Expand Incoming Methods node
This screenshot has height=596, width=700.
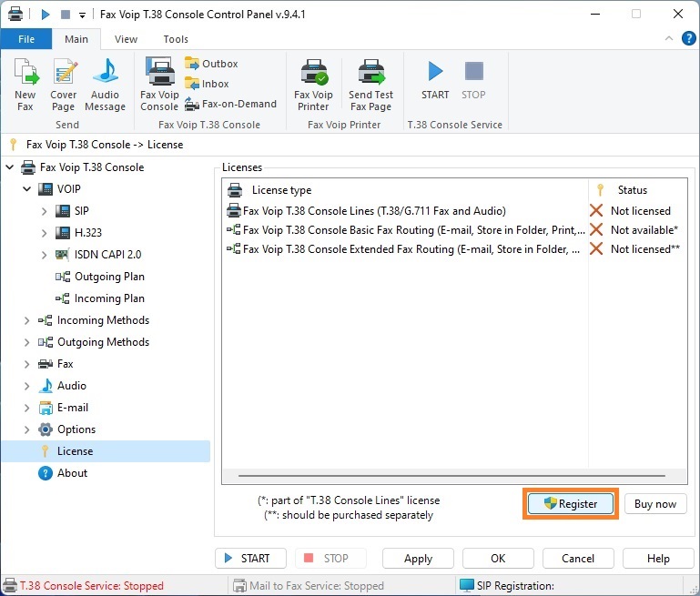pos(26,320)
